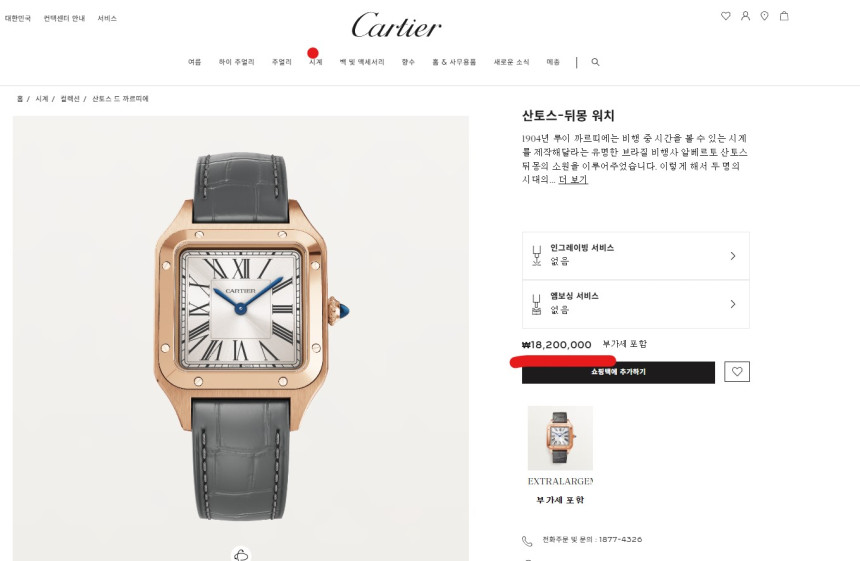Open the wishlist heart icon in header

[726, 16]
